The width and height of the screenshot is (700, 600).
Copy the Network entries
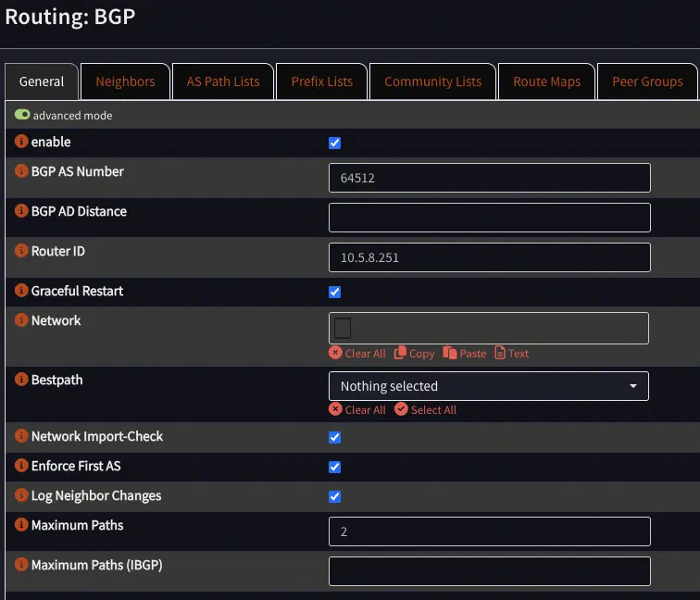coord(414,353)
